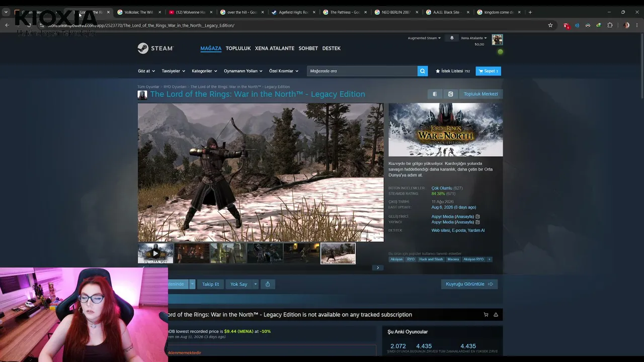Viewport: 644px width, 362px height.
Task: Expand the Yok Say dropdown arrow
Action: tap(255, 284)
